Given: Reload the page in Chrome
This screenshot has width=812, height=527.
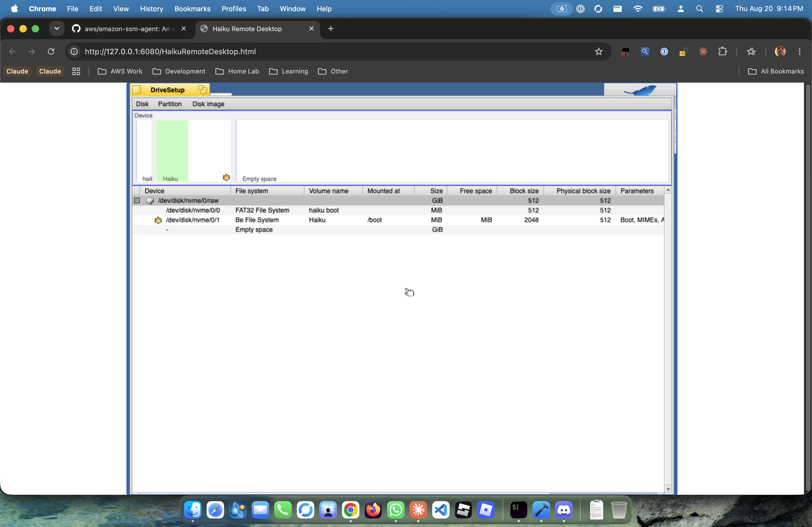Looking at the screenshot, I should click(x=51, y=52).
